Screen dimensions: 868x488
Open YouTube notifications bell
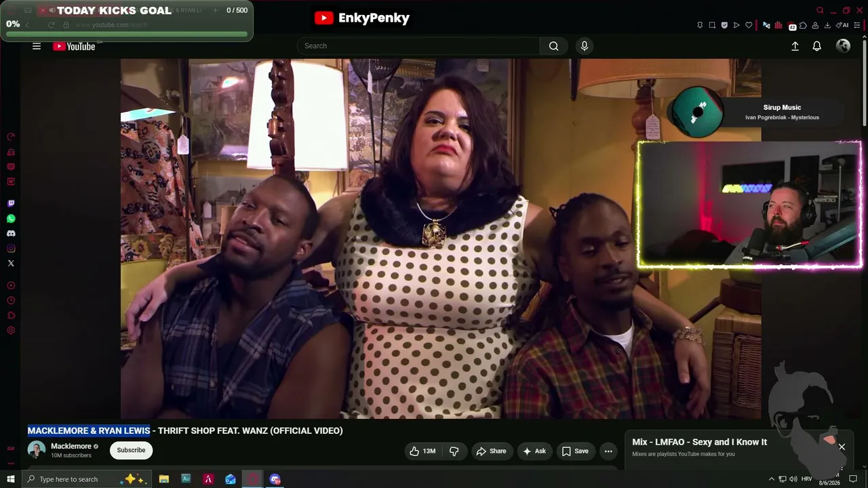(x=817, y=46)
